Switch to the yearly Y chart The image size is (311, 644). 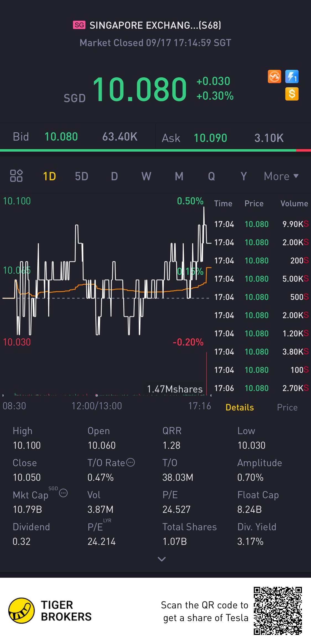click(x=244, y=176)
